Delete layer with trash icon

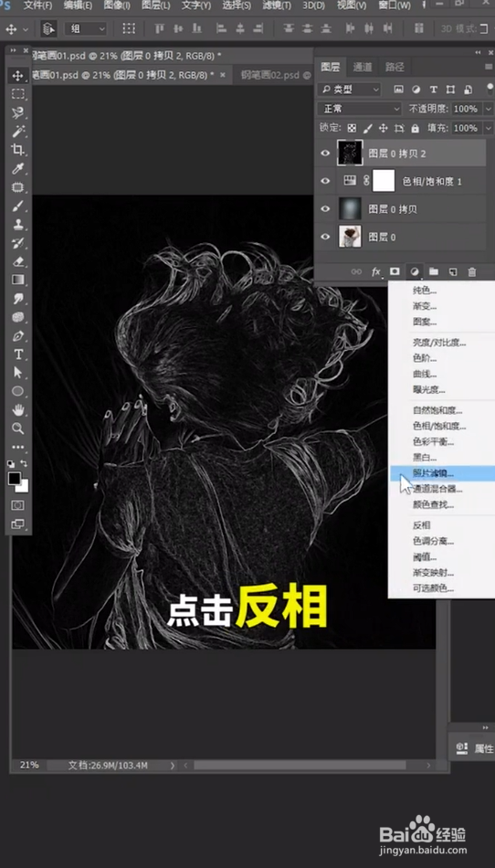point(472,271)
